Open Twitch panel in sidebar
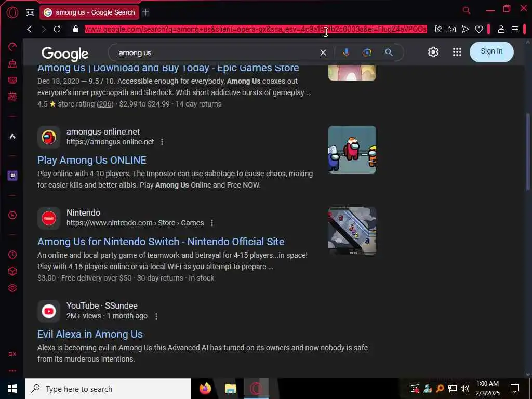This screenshot has width=532, height=399. (12, 176)
